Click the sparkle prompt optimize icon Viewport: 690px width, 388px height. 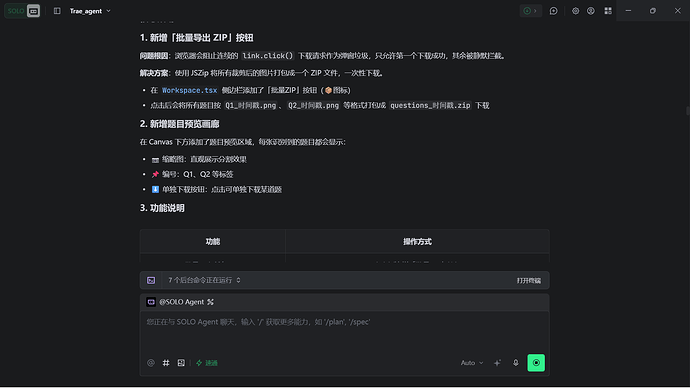pyautogui.click(x=497, y=363)
